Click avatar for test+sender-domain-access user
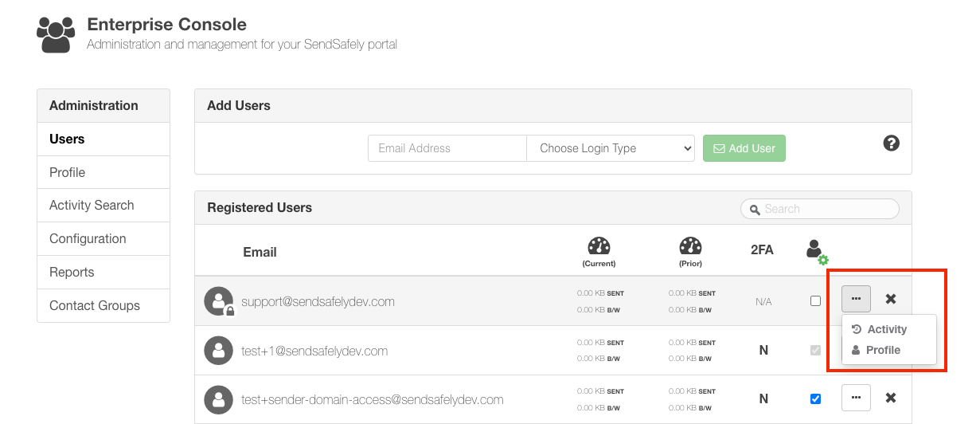The height and width of the screenshot is (424, 980). 219,399
